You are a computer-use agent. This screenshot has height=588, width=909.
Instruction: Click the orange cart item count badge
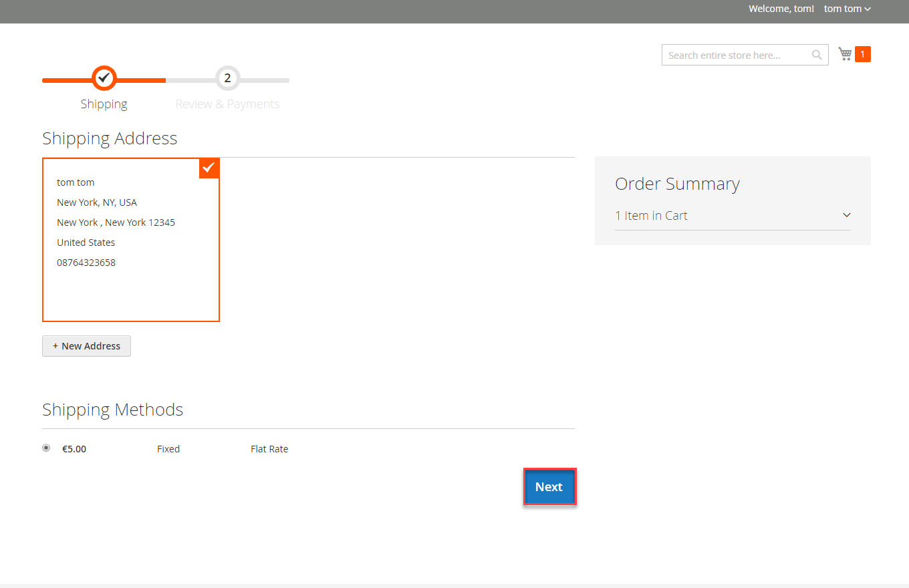862,54
